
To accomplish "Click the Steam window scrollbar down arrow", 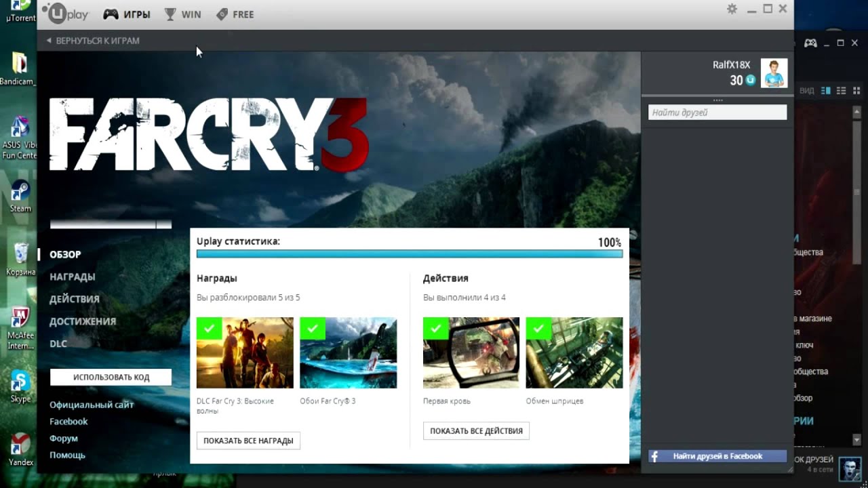I will pos(857,441).
